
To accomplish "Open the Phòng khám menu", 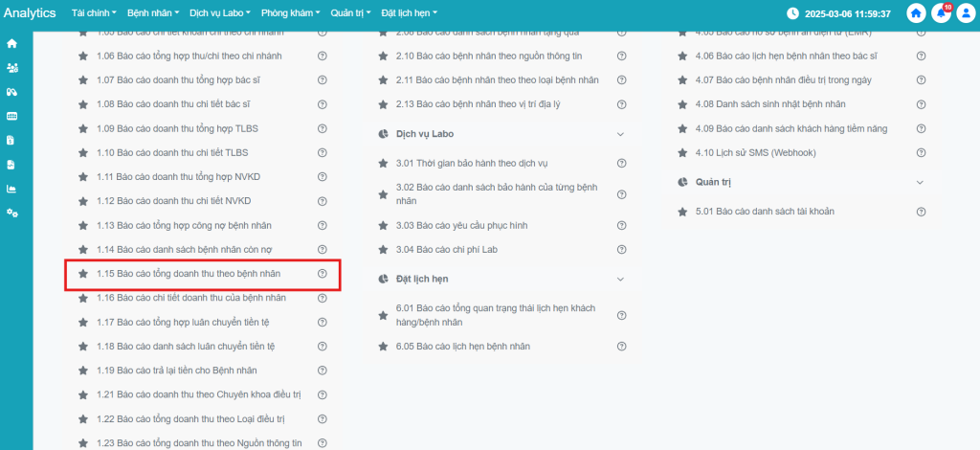I will [x=293, y=13].
